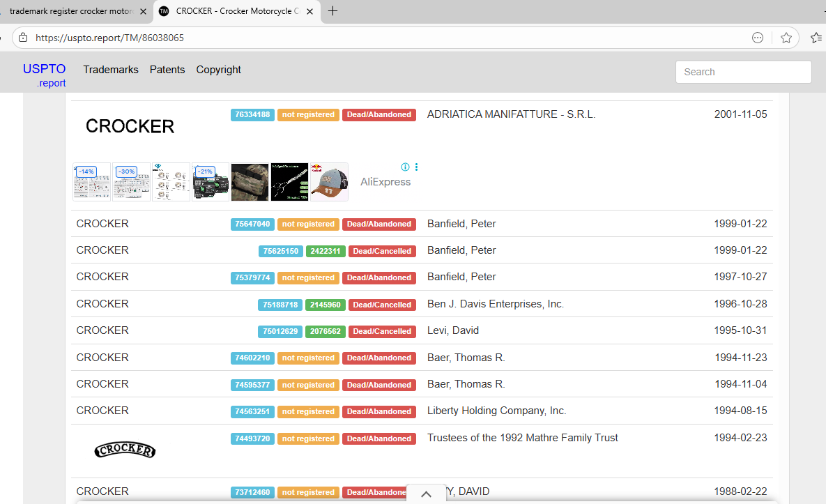Click the ad info icon near AliExpress
The width and height of the screenshot is (826, 504).
(x=405, y=167)
